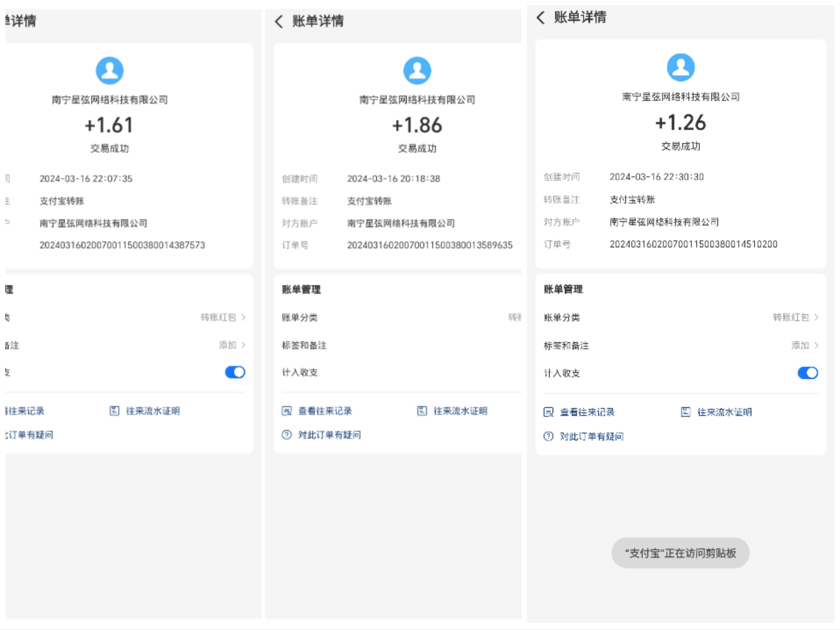This screenshot has height=630, width=840.
Task: Tap 账单管理 heading in the +1.86 bill
Action: (301, 290)
